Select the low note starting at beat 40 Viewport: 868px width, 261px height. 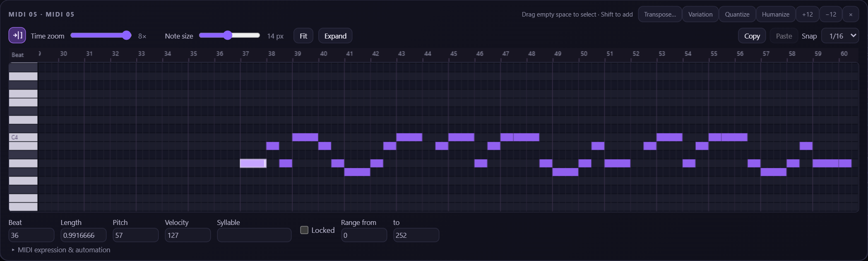pyautogui.click(x=357, y=172)
